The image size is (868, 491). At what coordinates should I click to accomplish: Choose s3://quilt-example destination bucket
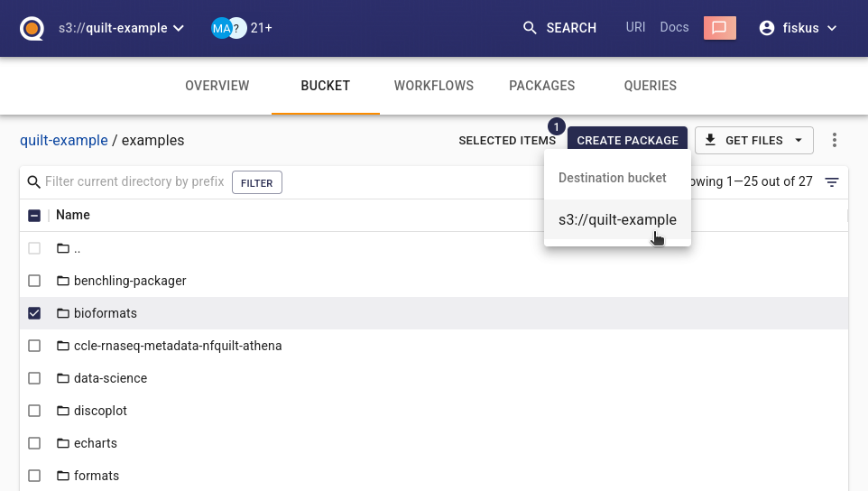tap(617, 219)
